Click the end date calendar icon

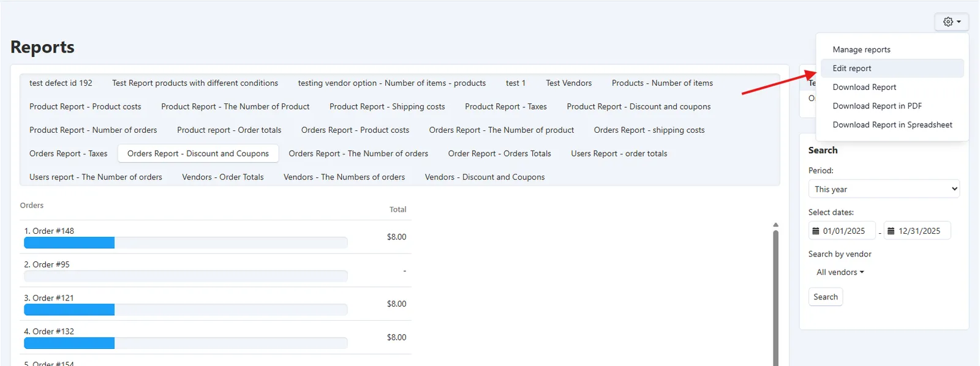coord(891,231)
